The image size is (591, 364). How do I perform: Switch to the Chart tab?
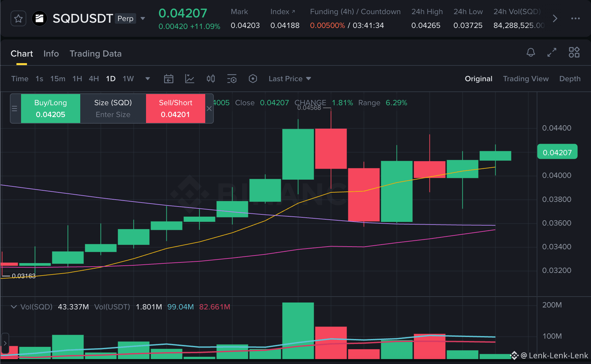(x=22, y=54)
